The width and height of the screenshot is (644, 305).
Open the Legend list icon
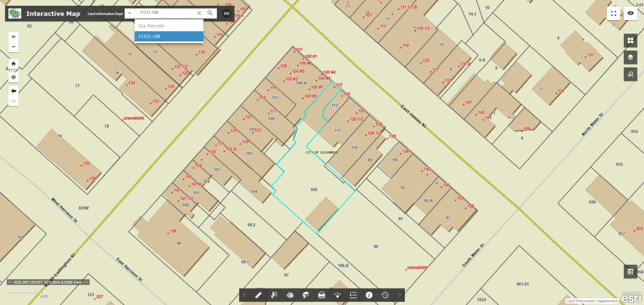(x=353, y=295)
